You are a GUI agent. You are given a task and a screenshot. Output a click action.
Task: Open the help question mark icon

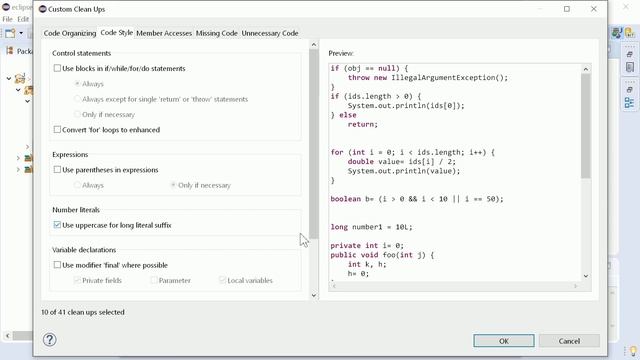click(49, 340)
